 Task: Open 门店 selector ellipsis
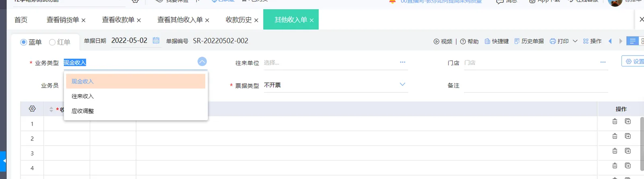coord(603,62)
